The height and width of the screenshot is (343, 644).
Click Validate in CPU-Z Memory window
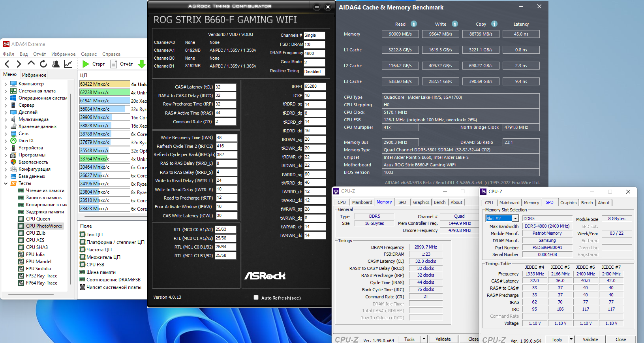pyautogui.click(x=443, y=339)
